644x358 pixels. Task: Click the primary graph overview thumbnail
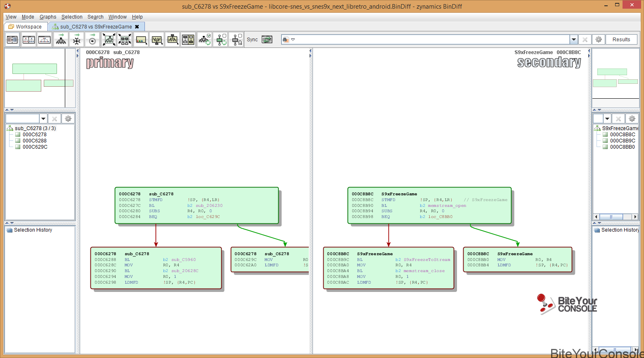(40, 78)
